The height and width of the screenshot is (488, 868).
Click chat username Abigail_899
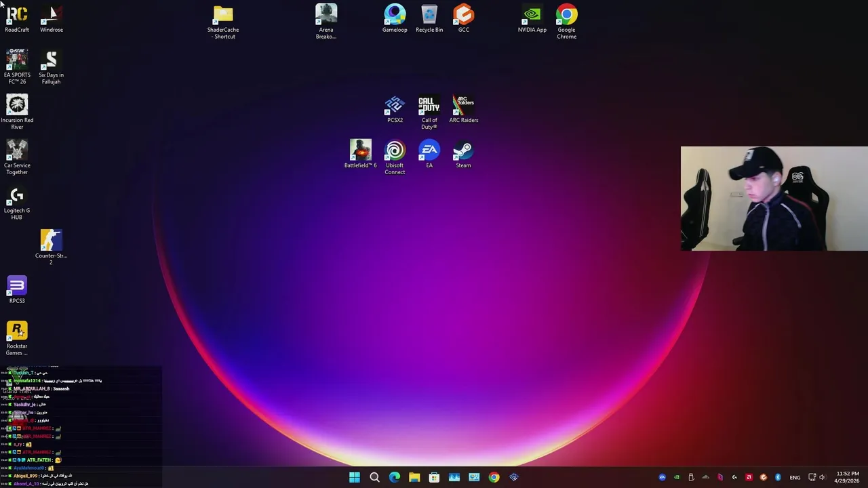point(26,476)
